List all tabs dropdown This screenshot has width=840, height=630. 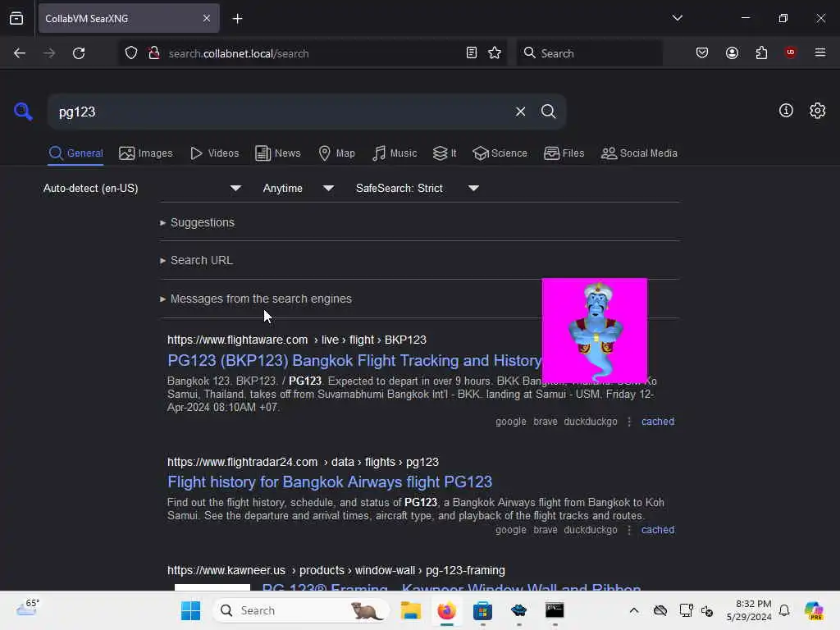tap(677, 18)
